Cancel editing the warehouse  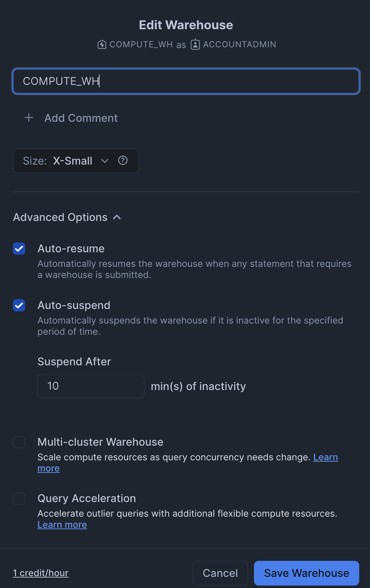(x=220, y=573)
